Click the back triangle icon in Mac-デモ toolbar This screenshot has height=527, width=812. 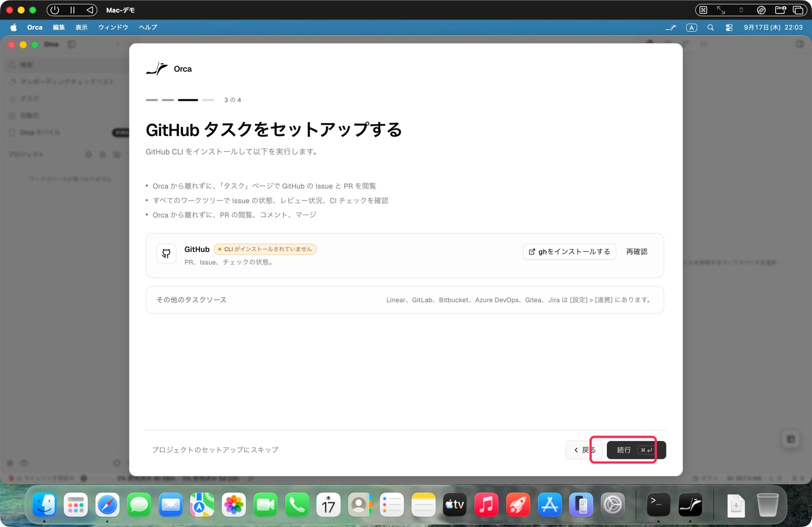pyautogui.click(x=89, y=10)
